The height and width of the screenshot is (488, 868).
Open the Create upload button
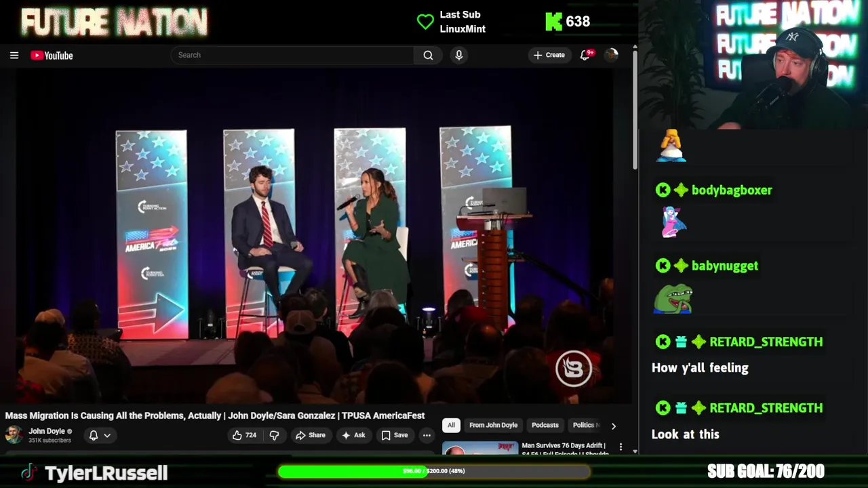[x=549, y=55]
